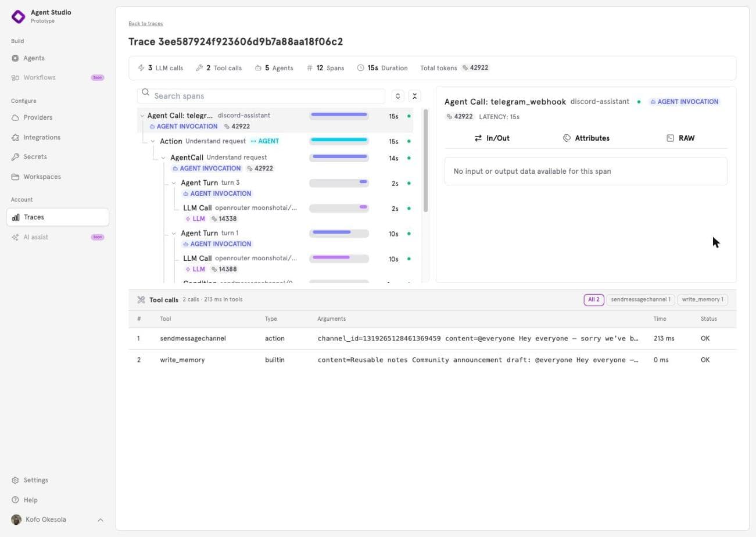Collapse the Agent Turn turn 3 row
The width and height of the screenshot is (756, 537).
tap(174, 183)
